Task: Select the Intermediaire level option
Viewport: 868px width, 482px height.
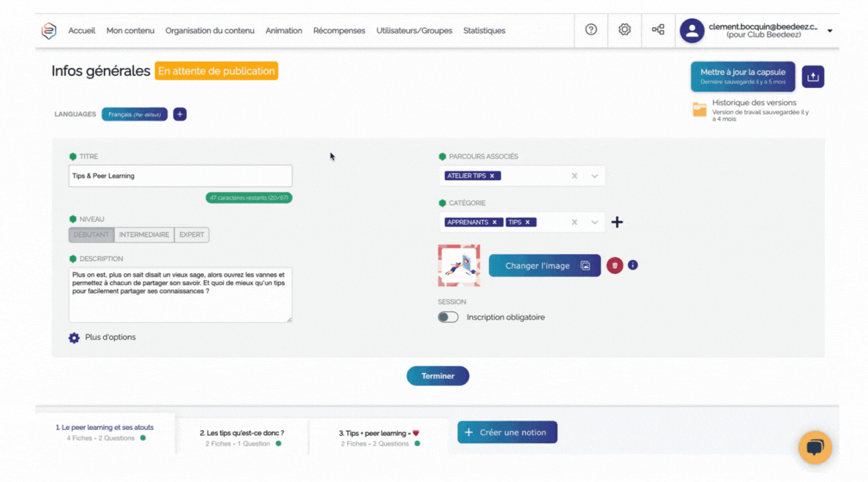Action: (x=144, y=235)
